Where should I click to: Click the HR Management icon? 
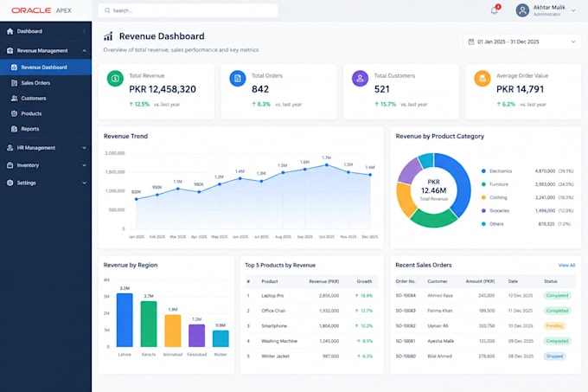[10, 148]
